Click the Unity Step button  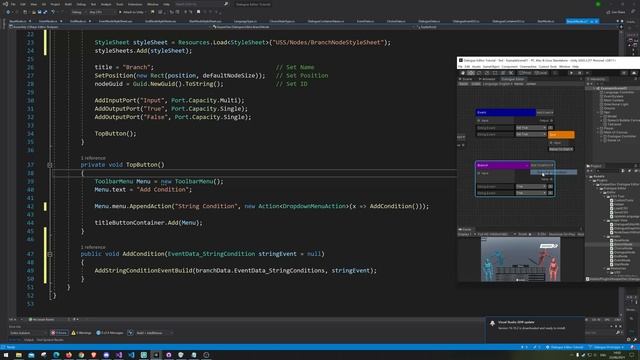click(587, 73)
